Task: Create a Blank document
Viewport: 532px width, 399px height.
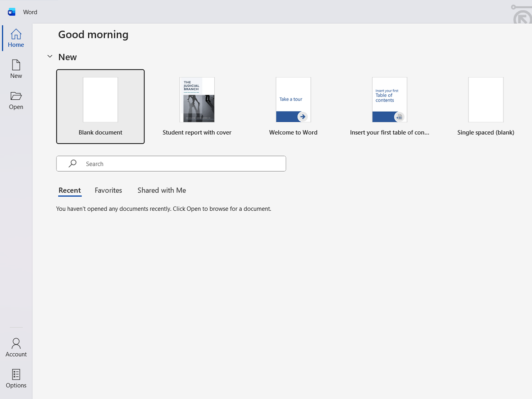Action: (x=101, y=106)
